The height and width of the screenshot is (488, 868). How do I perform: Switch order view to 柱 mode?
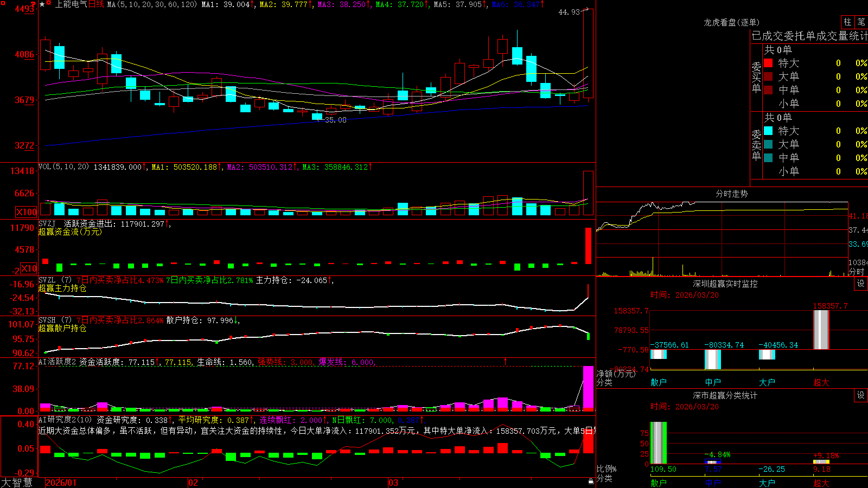[x=847, y=22]
